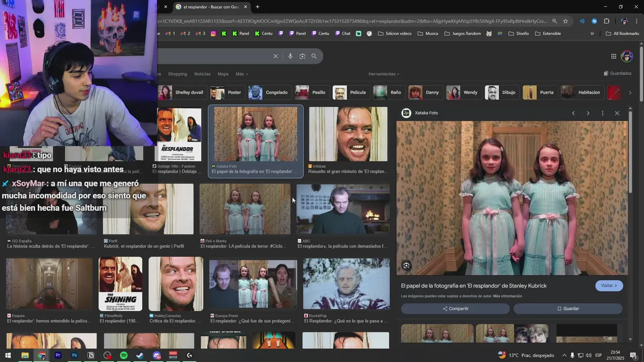
Task: Open the Google account avatar
Action: (x=627, y=56)
